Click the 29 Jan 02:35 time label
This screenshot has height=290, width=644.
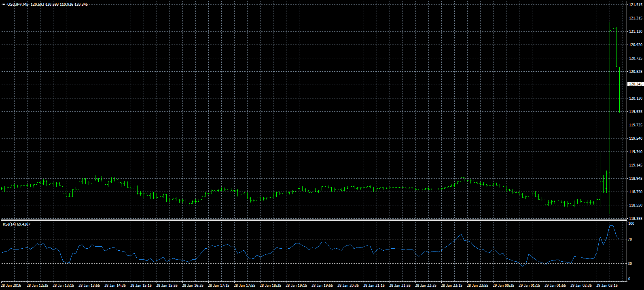pyautogui.click(x=581, y=286)
